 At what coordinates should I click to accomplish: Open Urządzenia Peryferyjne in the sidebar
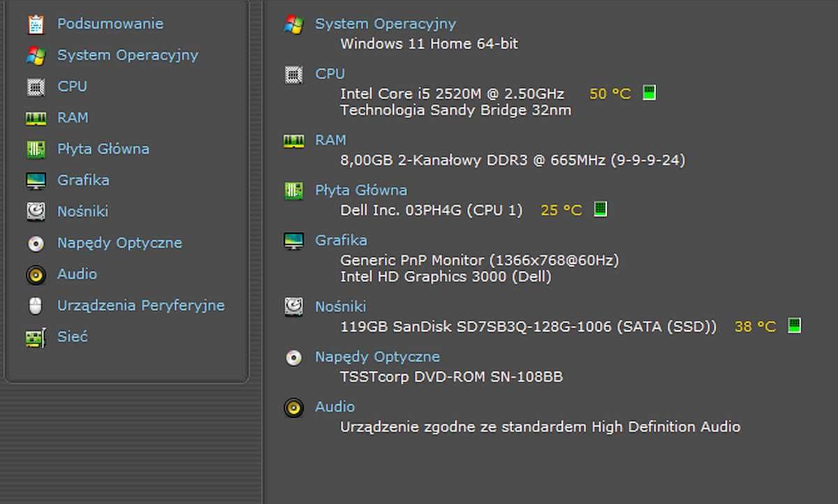tap(141, 306)
